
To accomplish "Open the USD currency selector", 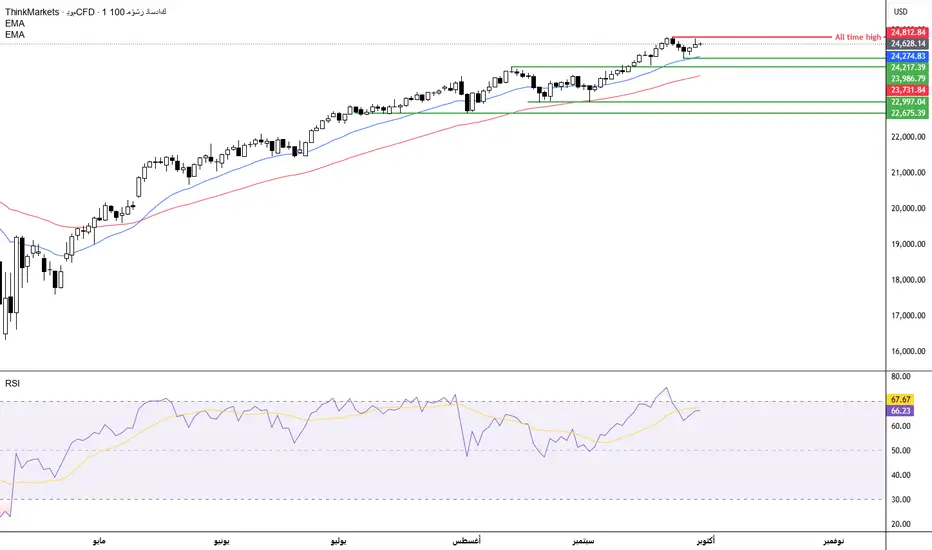I will click(900, 11).
